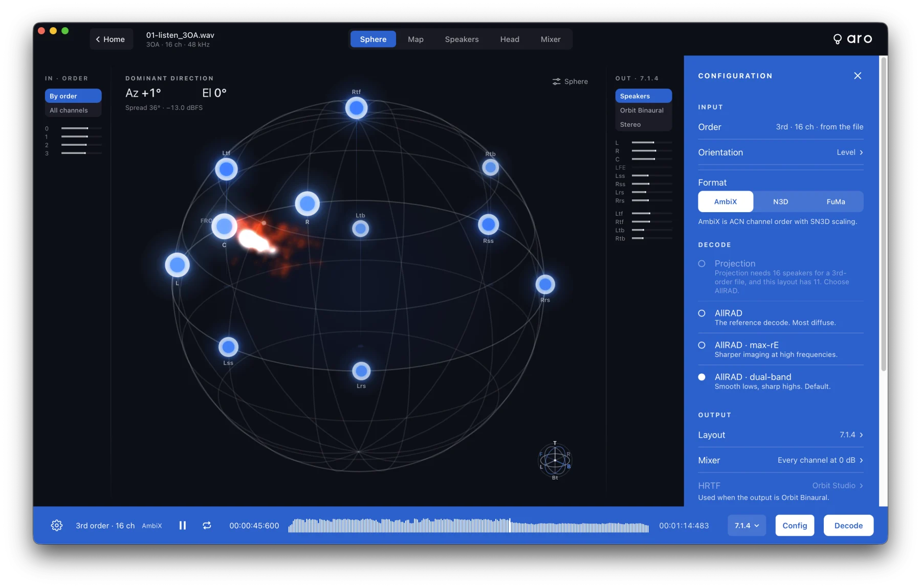Show input meters By order
This screenshot has height=588, width=921.
(73, 96)
